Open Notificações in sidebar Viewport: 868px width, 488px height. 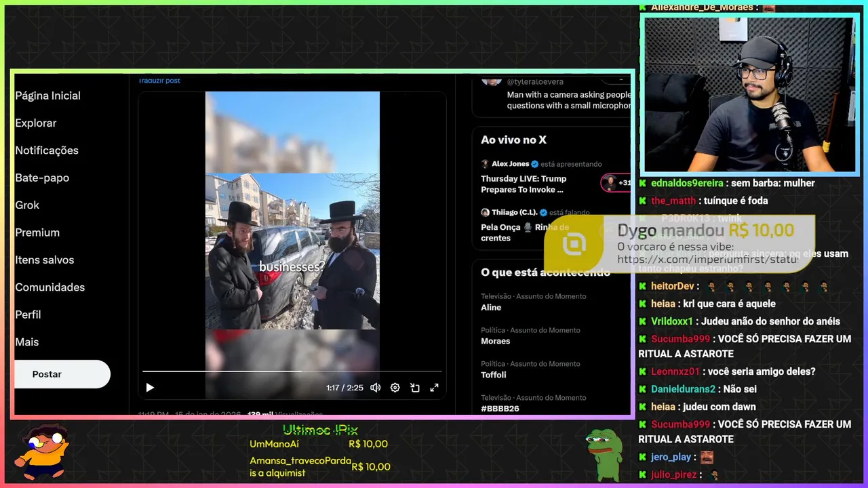coord(47,150)
